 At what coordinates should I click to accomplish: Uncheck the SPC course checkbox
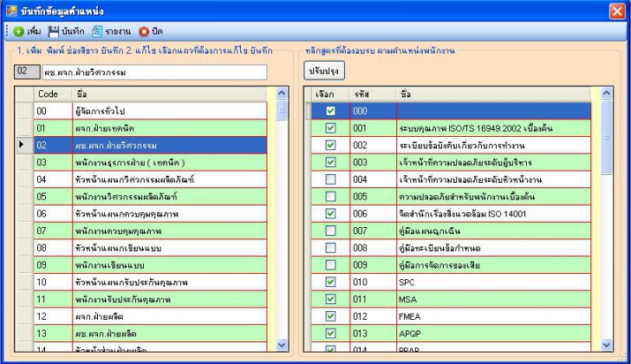330,282
